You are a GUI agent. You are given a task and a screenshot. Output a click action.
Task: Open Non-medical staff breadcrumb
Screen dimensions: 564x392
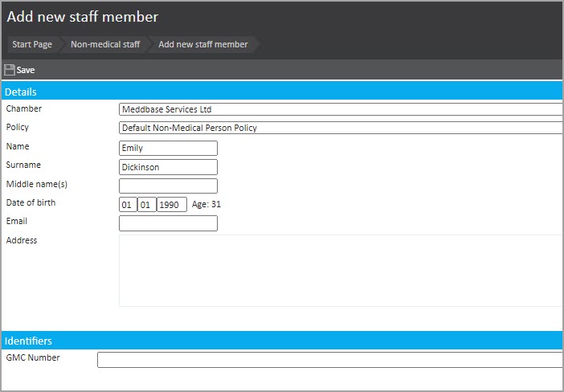click(x=105, y=44)
